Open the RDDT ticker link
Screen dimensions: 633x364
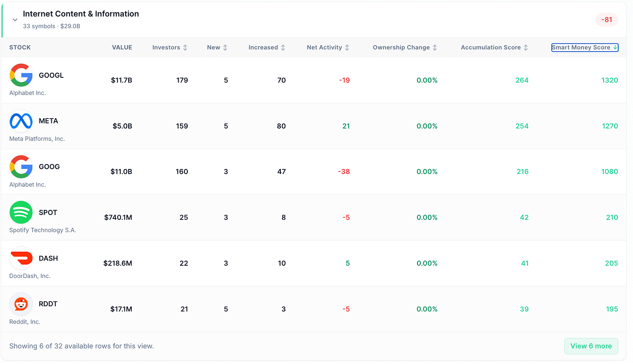[48, 304]
